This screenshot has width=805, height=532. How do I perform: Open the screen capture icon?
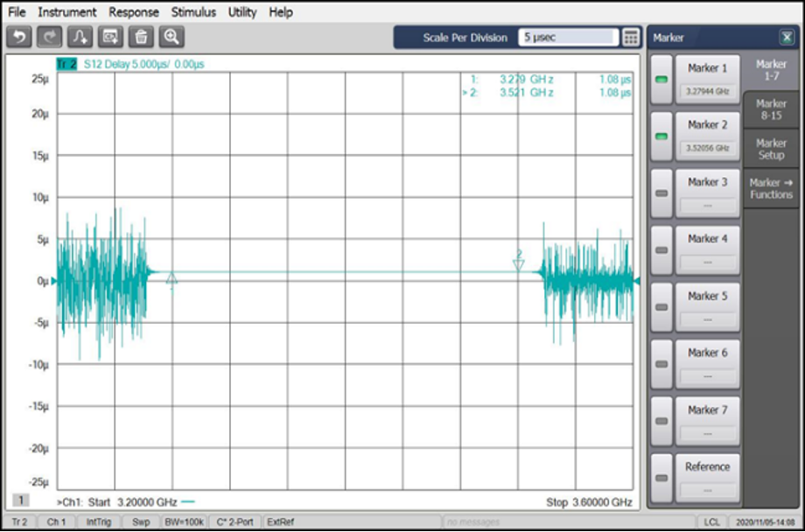pyautogui.click(x=110, y=37)
